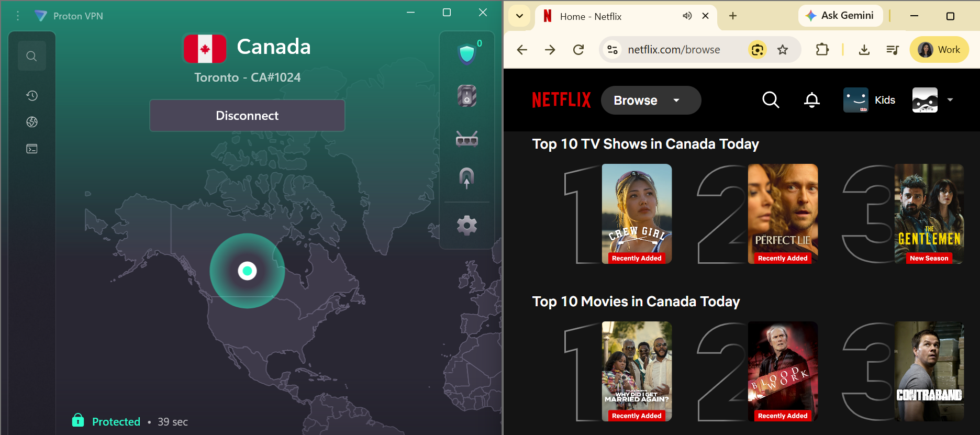Minimize the Proton VPN window
The width and height of the screenshot is (980, 435).
pyautogui.click(x=411, y=12)
